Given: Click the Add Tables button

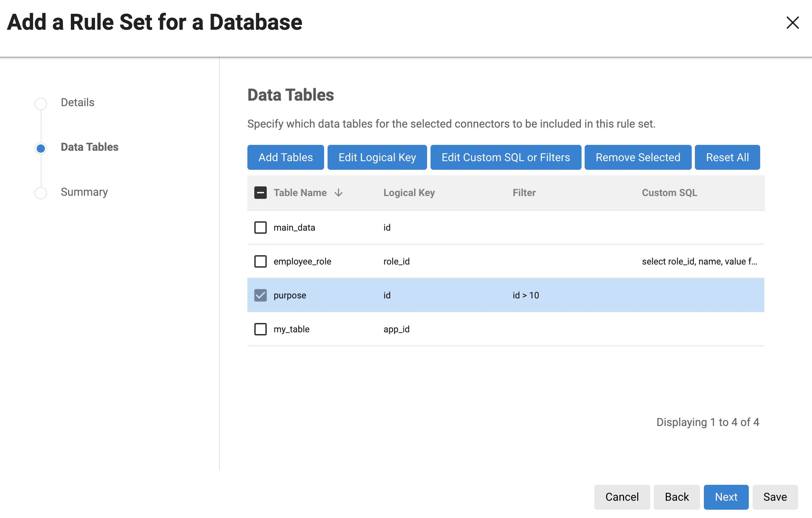Looking at the screenshot, I should 285,157.
